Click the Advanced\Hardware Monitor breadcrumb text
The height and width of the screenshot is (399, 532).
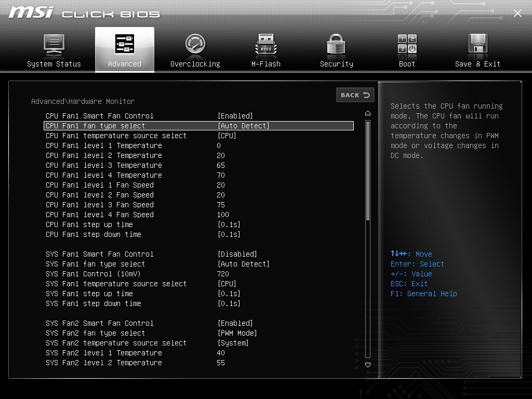coord(83,101)
